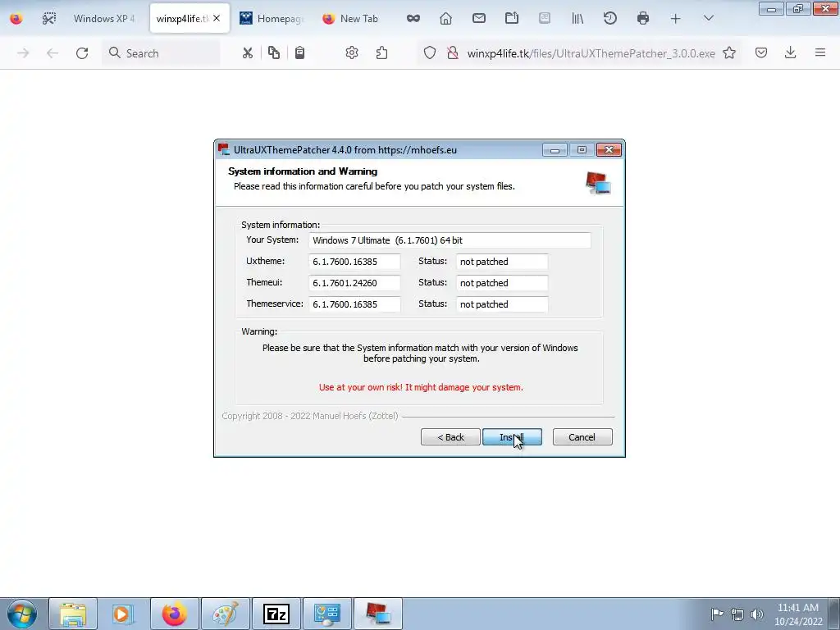Viewport: 840px width, 630px height.
Task: Open a new tab with plus button
Action: pos(676,19)
